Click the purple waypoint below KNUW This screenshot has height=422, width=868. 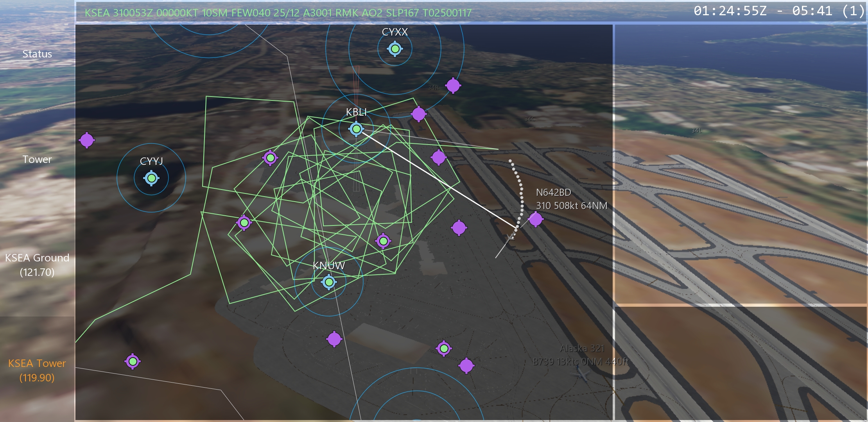click(334, 339)
